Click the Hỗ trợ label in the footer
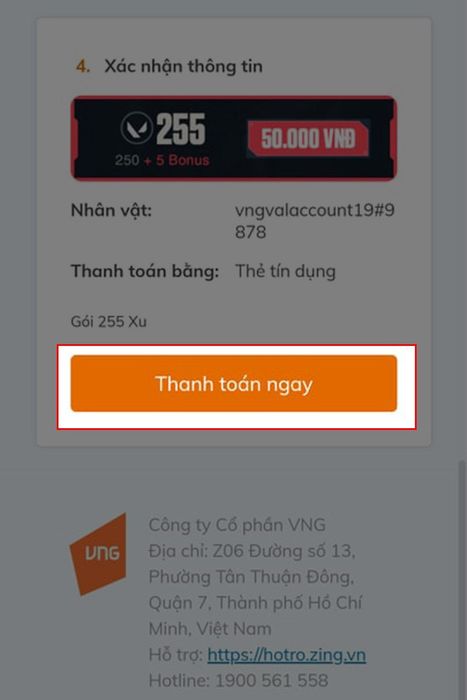Screen dimensions: 467x700 click(176, 655)
